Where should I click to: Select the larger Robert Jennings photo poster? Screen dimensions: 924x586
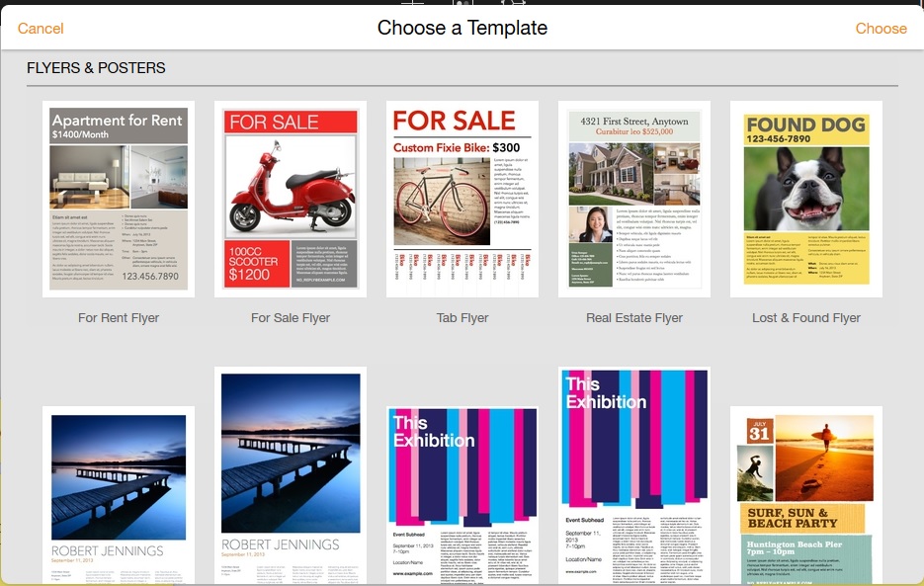291,476
